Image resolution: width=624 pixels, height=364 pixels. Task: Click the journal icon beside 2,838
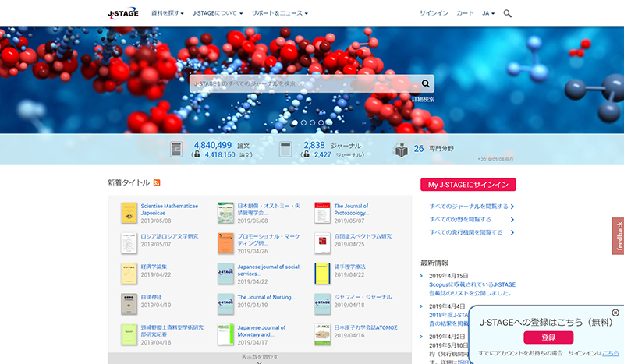click(285, 150)
